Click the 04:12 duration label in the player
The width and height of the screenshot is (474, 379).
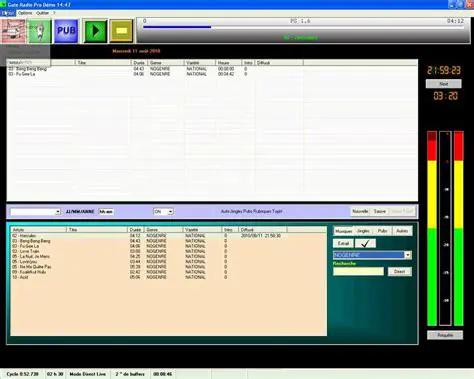tap(455, 21)
